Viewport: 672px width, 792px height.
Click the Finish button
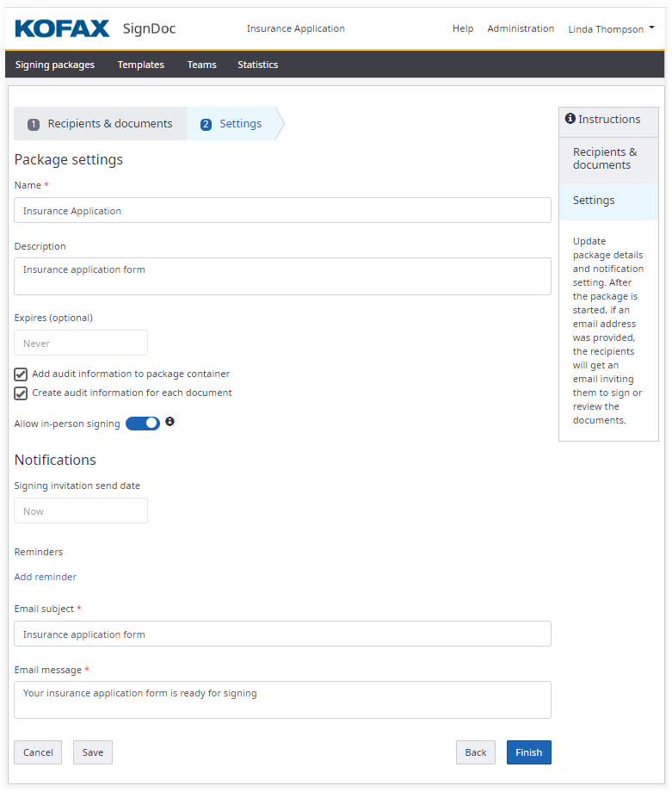click(x=528, y=752)
